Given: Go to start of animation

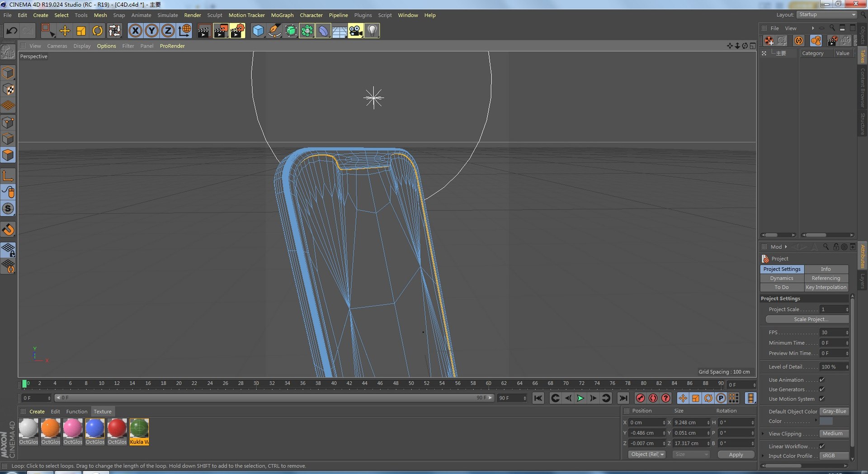Looking at the screenshot, I should pos(538,398).
